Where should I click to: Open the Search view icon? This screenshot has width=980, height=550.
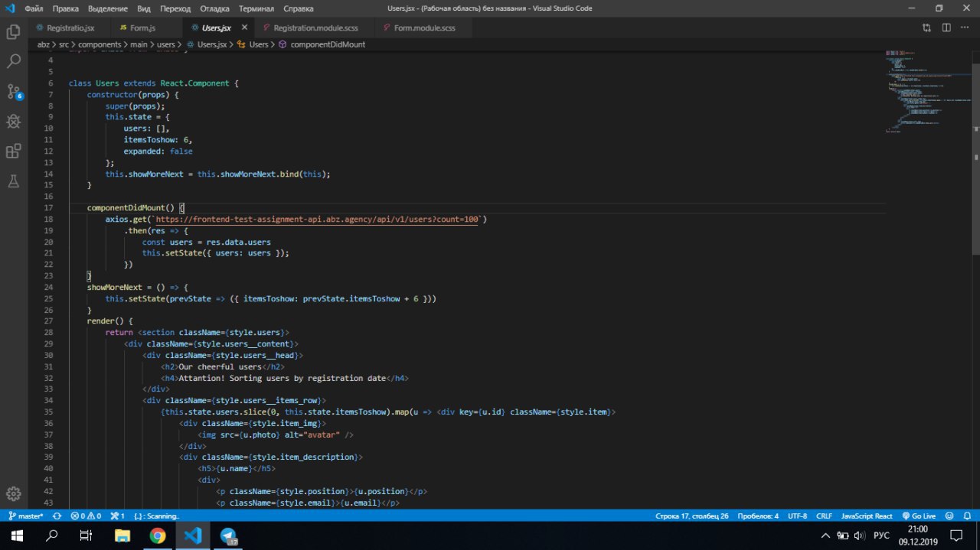(13, 61)
